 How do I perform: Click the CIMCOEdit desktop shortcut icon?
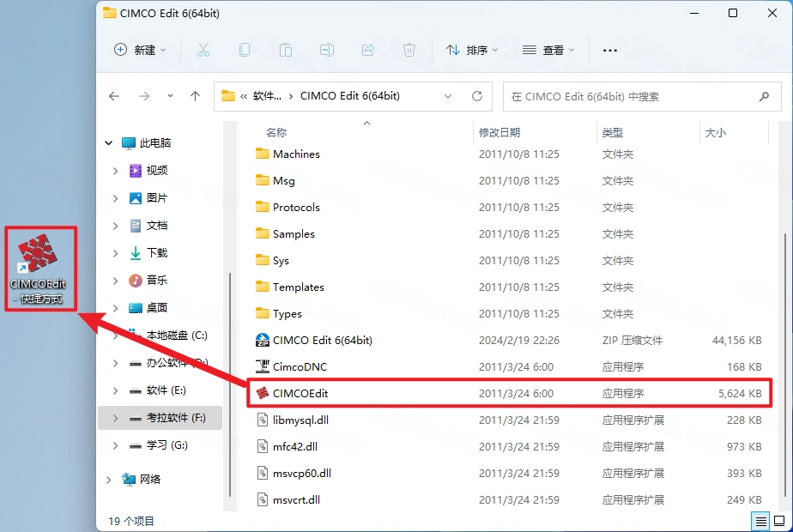[x=39, y=268]
